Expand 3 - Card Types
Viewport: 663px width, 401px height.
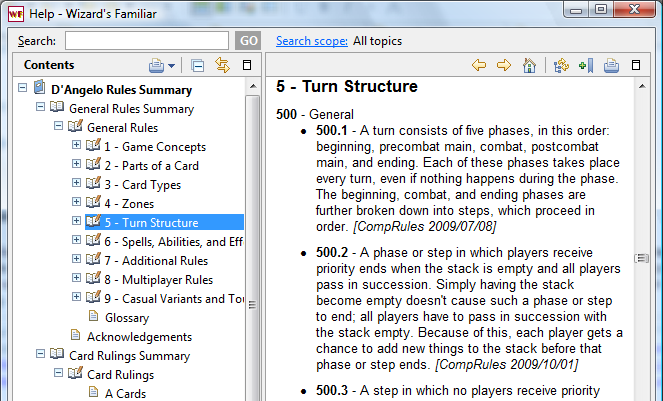(76, 183)
